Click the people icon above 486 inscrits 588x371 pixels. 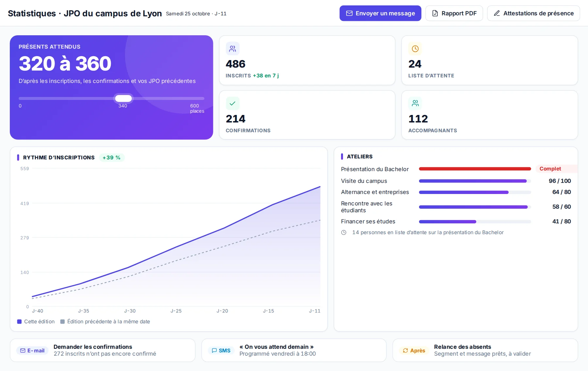[233, 49]
